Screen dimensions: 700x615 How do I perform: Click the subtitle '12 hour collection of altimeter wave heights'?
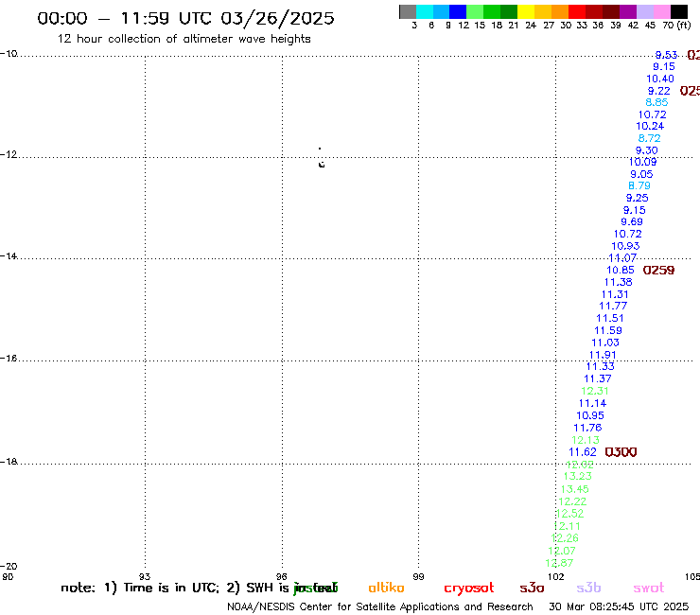(184, 39)
